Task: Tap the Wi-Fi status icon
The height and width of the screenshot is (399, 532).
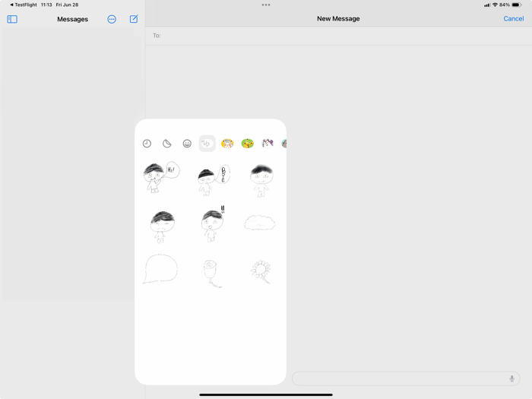Action: (495, 5)
